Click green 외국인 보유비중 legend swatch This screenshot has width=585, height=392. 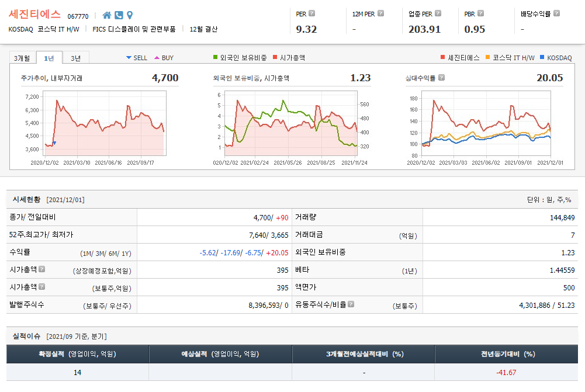point(215,57)
